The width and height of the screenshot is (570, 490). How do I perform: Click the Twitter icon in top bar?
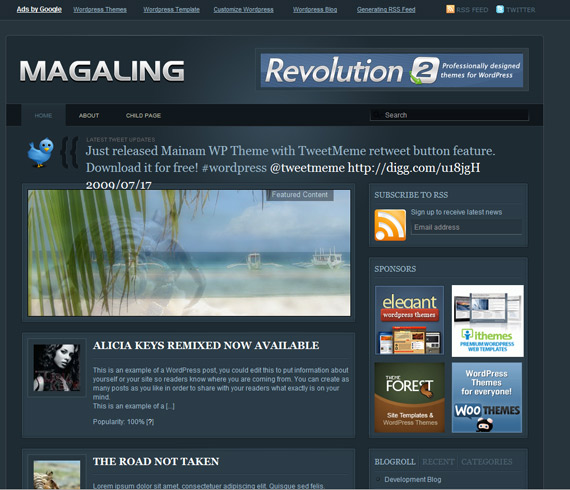point(500,9)
